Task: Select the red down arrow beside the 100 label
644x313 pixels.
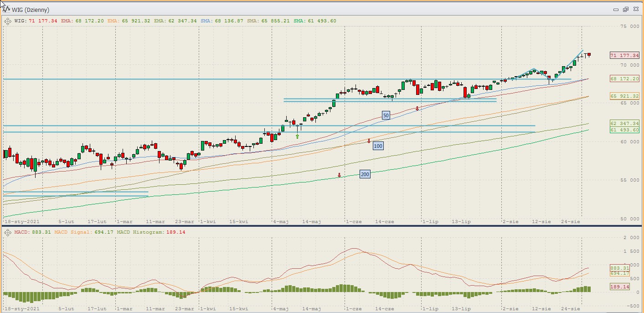Action: [x=369, y=141]
